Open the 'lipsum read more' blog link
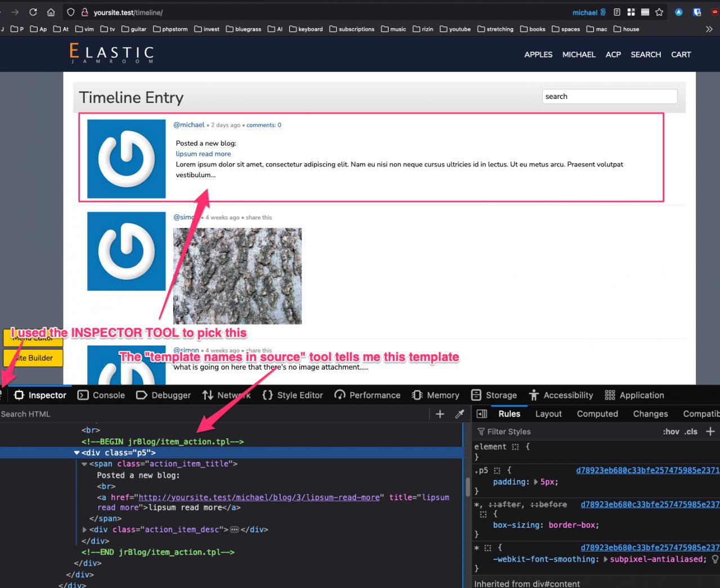Image resolution: width=720 pixels, height=588 pixels. click(203, 154)
